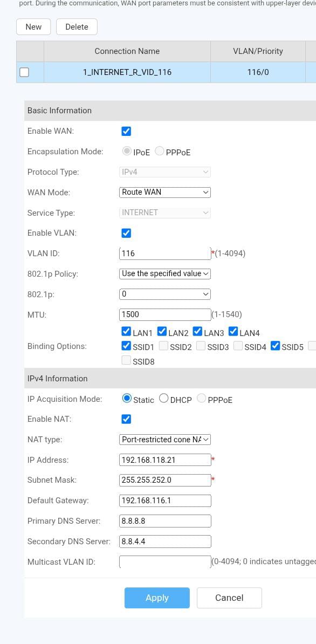Screen dimensions: 316x644
Task: Expand the 802.1p value dropdown
Action: click(x=165, y=294)
